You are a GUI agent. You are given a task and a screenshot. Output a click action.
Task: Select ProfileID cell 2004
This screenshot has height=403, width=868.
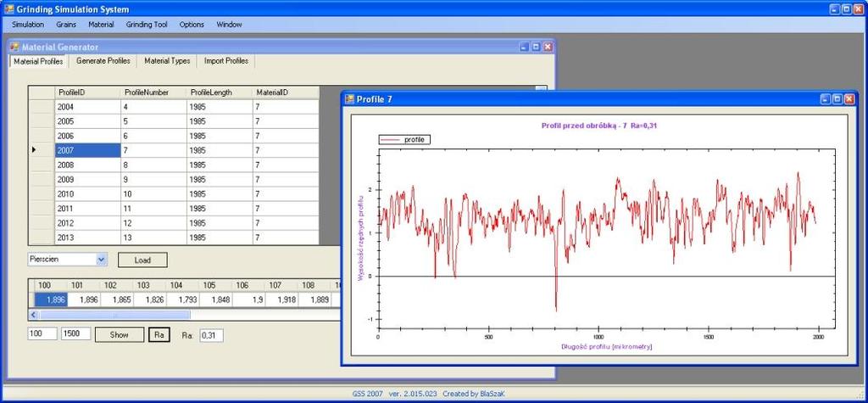coord(87,107)
